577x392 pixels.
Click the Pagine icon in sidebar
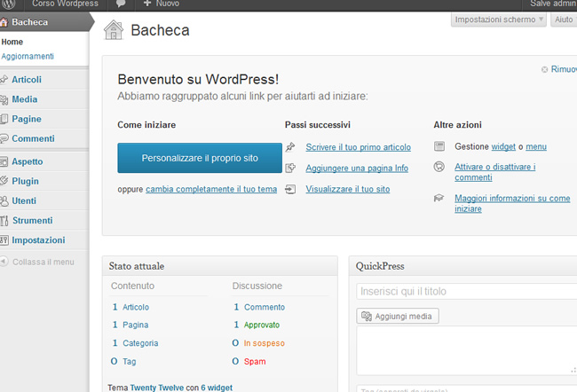[5, 119]
